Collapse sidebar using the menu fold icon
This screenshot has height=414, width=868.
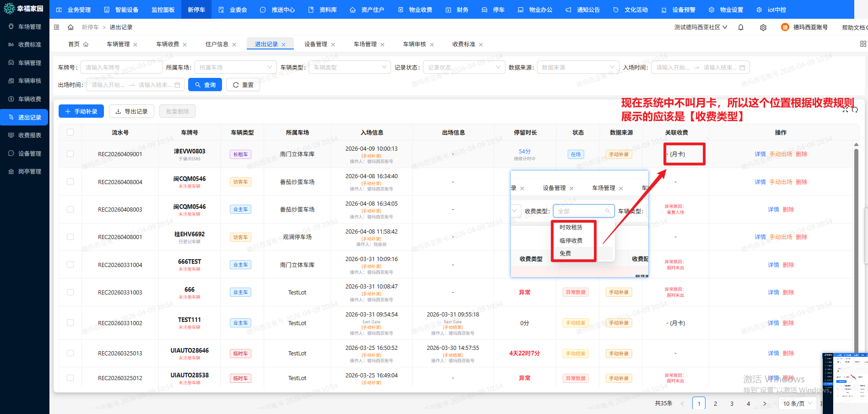[x=57, y=27]
